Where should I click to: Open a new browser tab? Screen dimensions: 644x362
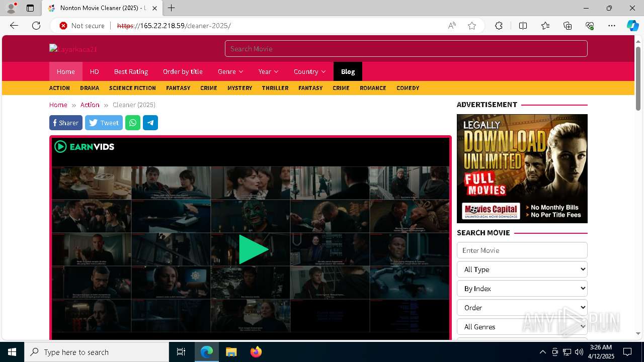(172, 8)
